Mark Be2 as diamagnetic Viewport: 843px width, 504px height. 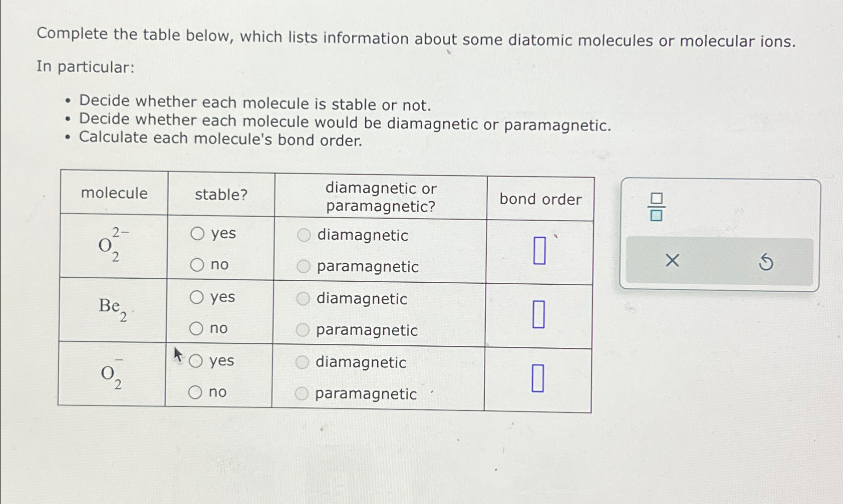pyautogui.click(x=304, y=299)
